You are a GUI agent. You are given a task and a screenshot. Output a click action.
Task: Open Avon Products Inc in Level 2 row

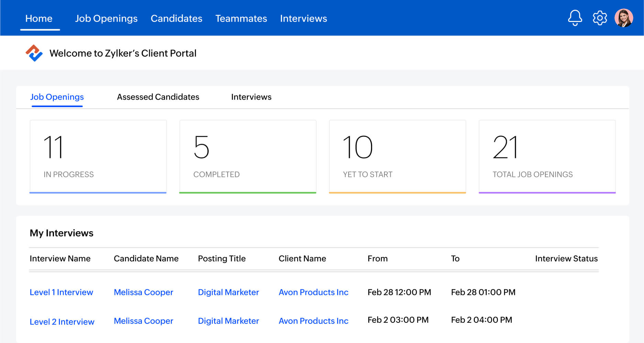[x=314, y=321]
